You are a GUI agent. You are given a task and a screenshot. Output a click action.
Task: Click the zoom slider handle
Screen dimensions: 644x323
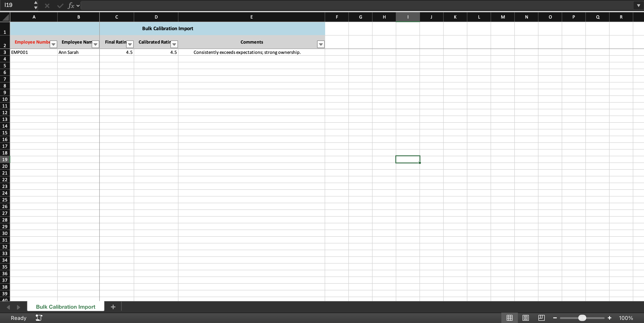click(582, 318)
